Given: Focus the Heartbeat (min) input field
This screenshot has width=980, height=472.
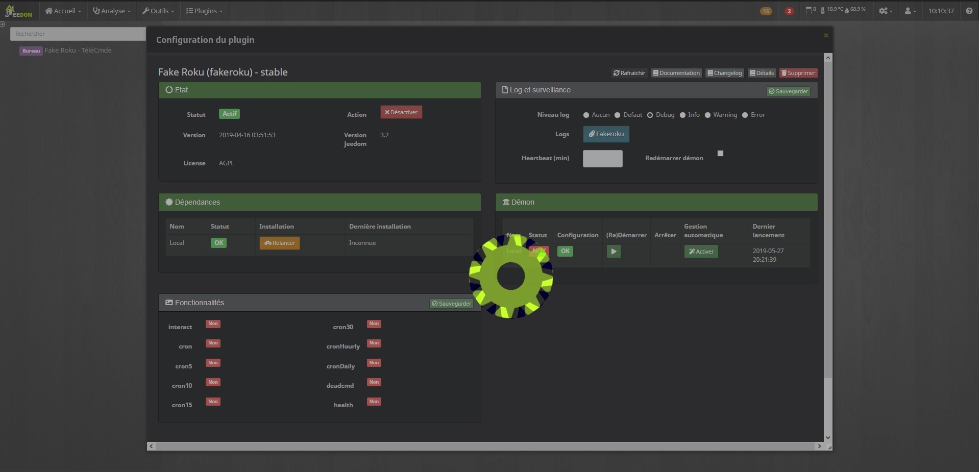Looking at the screenshot, I should coord(602,159).
